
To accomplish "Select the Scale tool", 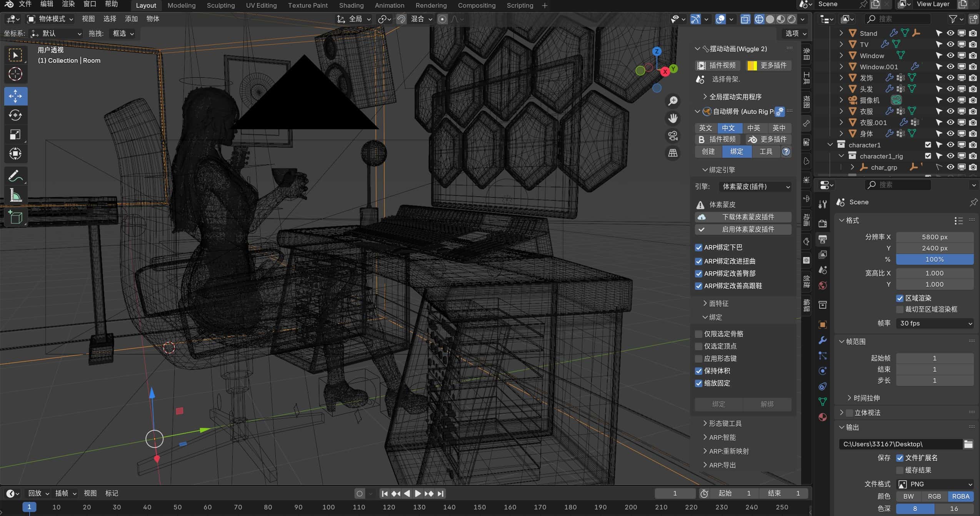I will pos(15,134).
